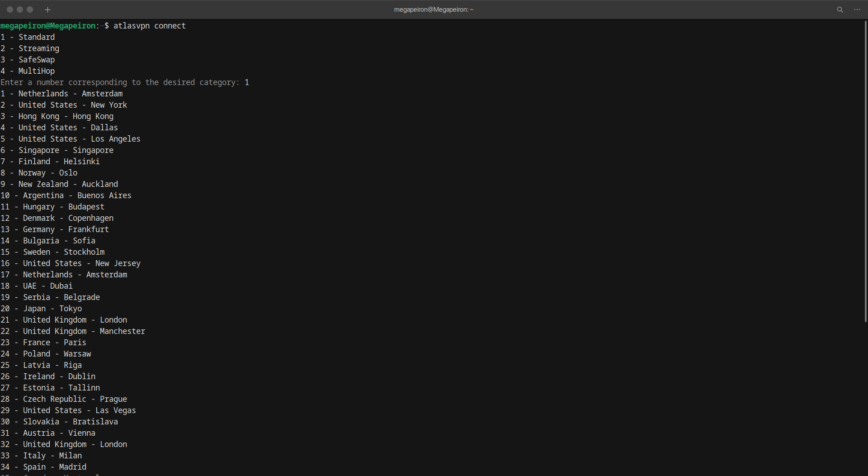Viewport: 868px width, 476px height.
Task: Click the search magnifier icon in title bar
Action: coord(840,10)
